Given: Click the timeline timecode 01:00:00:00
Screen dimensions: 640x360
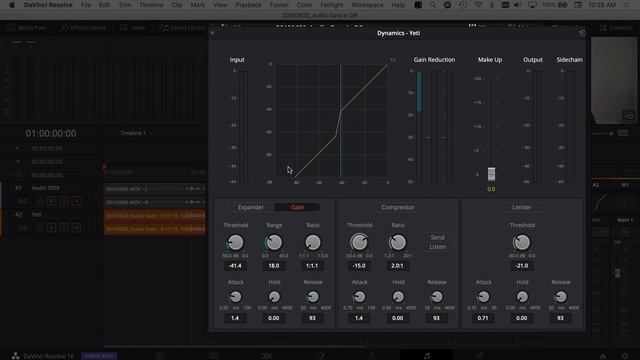Looking at the screenshot, I should [x=51, y=133].
